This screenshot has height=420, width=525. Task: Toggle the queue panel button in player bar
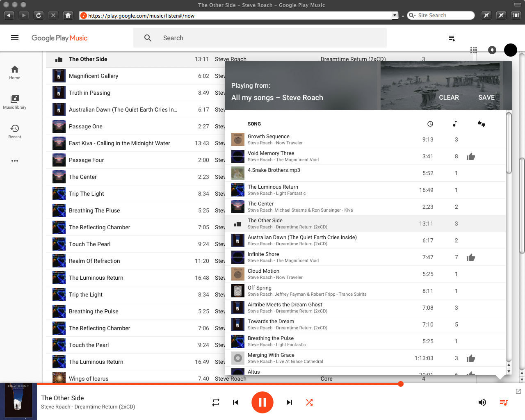(x=504, y=402)
